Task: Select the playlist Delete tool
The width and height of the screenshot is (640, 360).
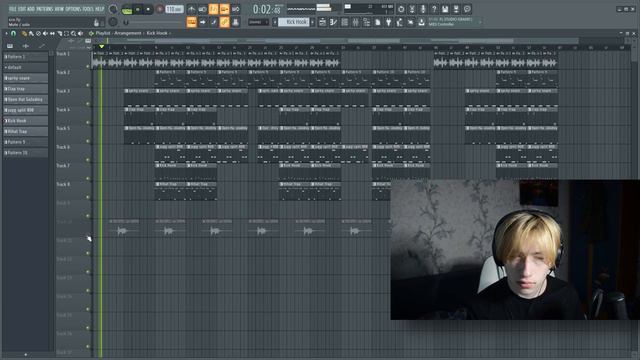Action: point(38,33)
